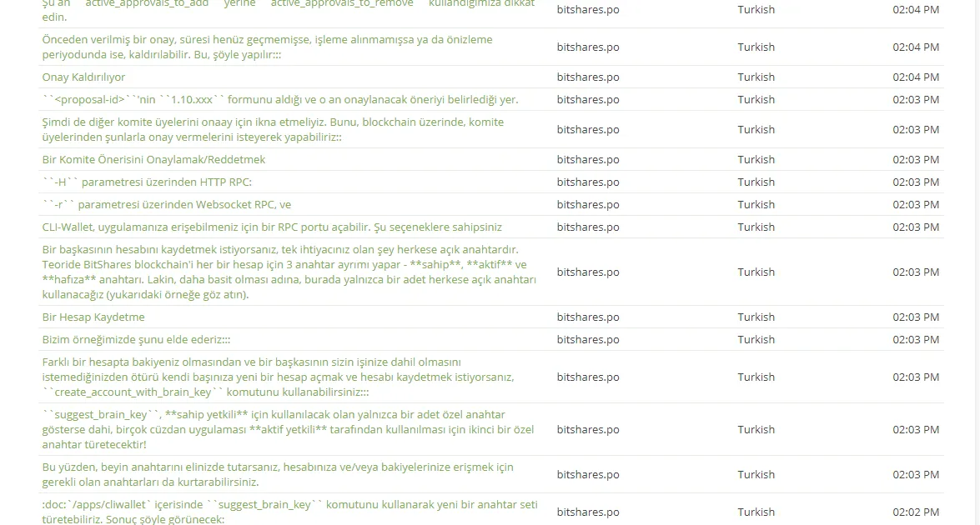
Task: Click Turkish in 'Onay Kaldırılıyor' row
Action: click(756, 77)
